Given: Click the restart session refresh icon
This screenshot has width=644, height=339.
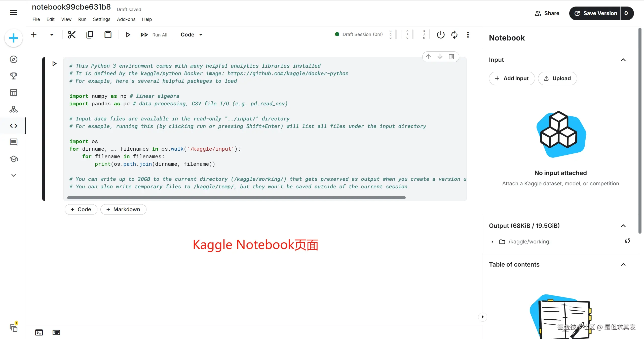Looking at the screenshot, I should pyautogui.click(x=454, y=35).
